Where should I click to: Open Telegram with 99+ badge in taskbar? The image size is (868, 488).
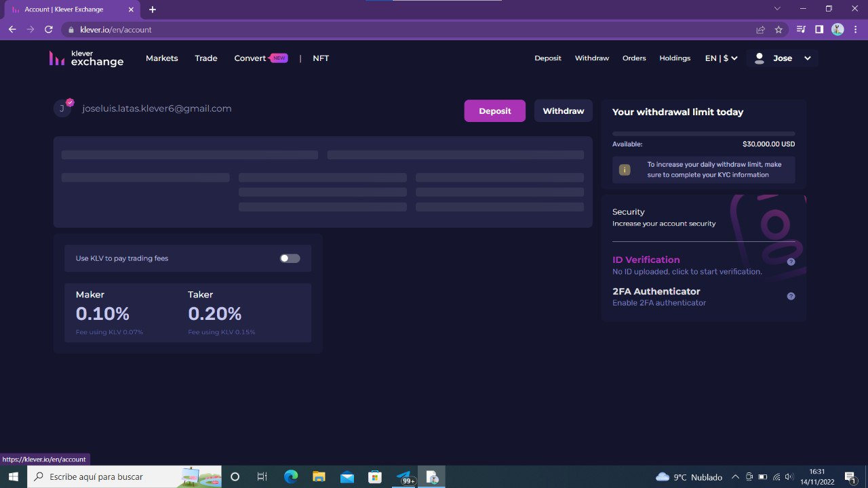[x=404, y=477]
